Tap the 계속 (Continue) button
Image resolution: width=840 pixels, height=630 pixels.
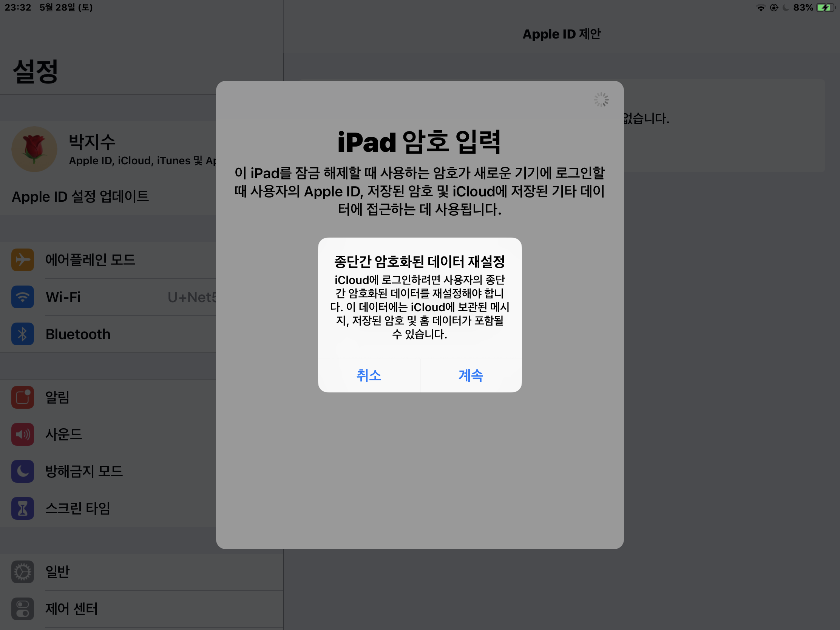pyautogui.click(x=471, y=375)
